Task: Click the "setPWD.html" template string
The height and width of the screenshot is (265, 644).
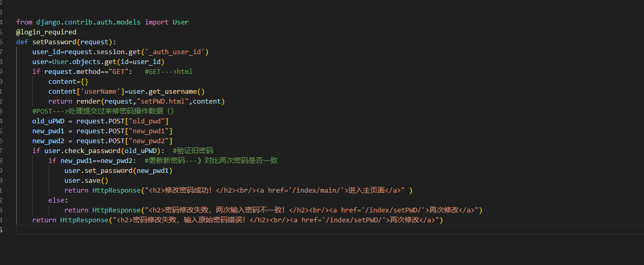Action: [165, 101]
